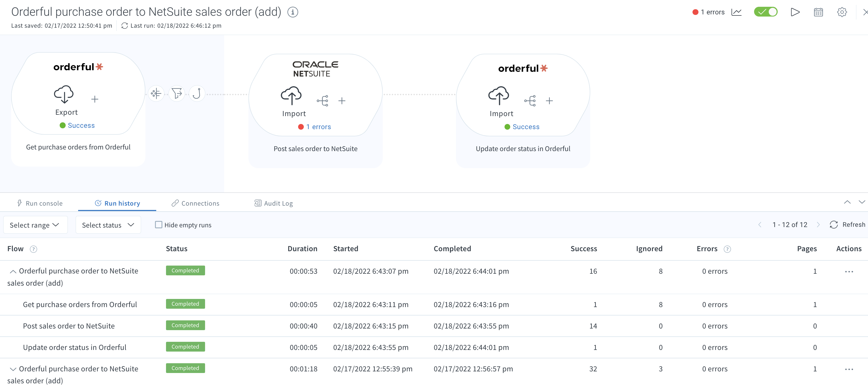Viewport: 868px width, 389px height.
Task: Collapse the bottom panel with the down chevron
Action: tap(861, 202)
